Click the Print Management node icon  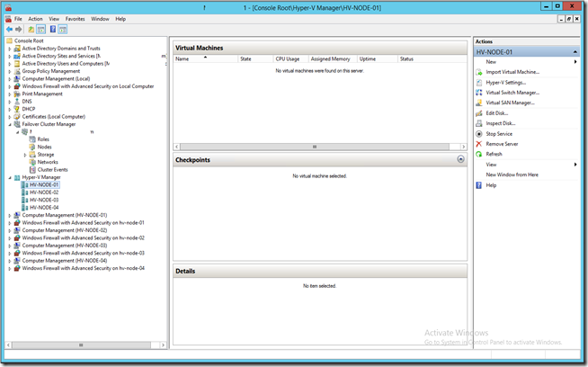[17, 94]
